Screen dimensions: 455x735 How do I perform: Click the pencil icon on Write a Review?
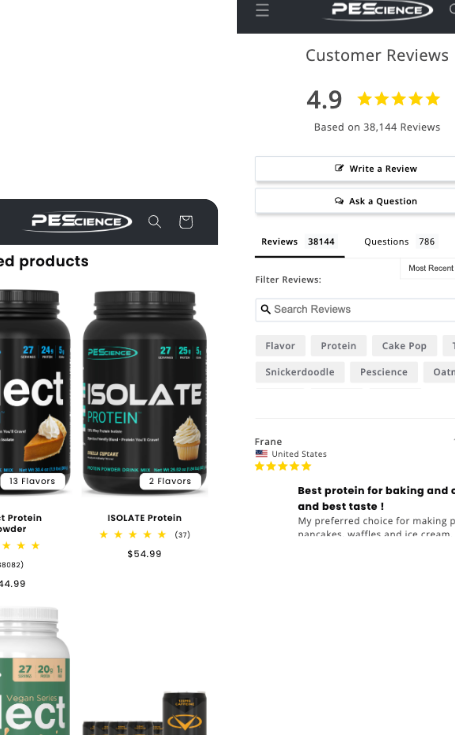coord(339,168)
